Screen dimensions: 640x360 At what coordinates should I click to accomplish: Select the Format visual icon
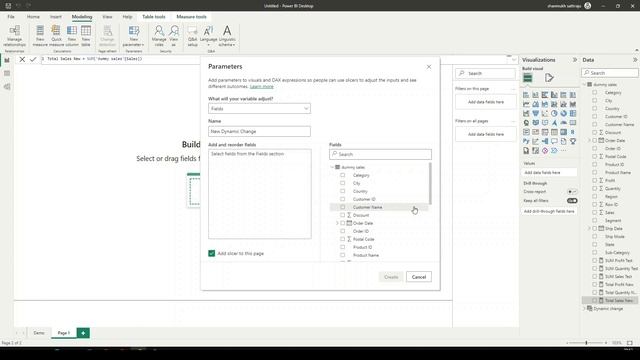tap(549, 78)
